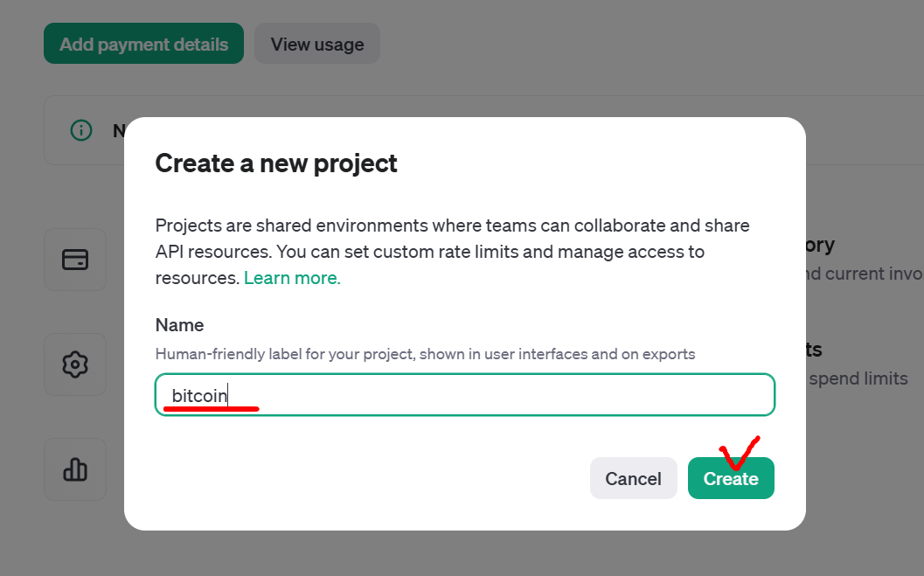This screenshot has width=924, height=576.
Task: Click the 'Name' field label
Action: pyautogui.click(x=180, y=325)
